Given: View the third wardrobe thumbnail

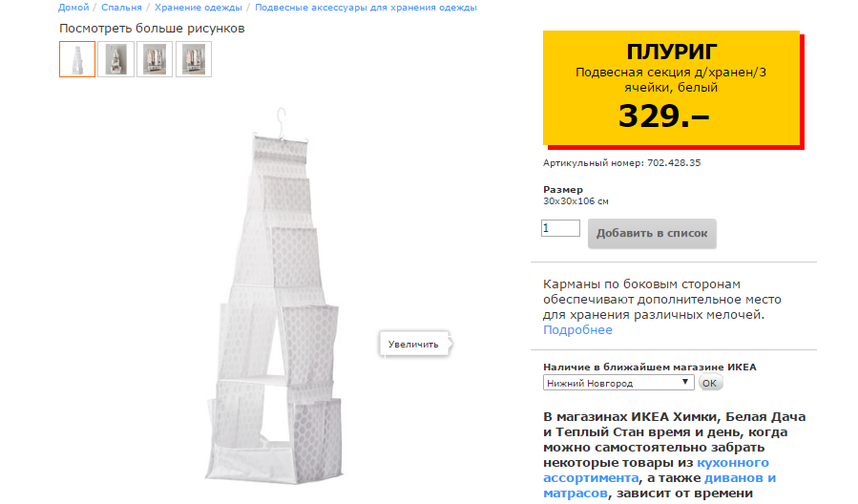Looking at the screenshot, I should pyautogui.click(x=155, y=59).
